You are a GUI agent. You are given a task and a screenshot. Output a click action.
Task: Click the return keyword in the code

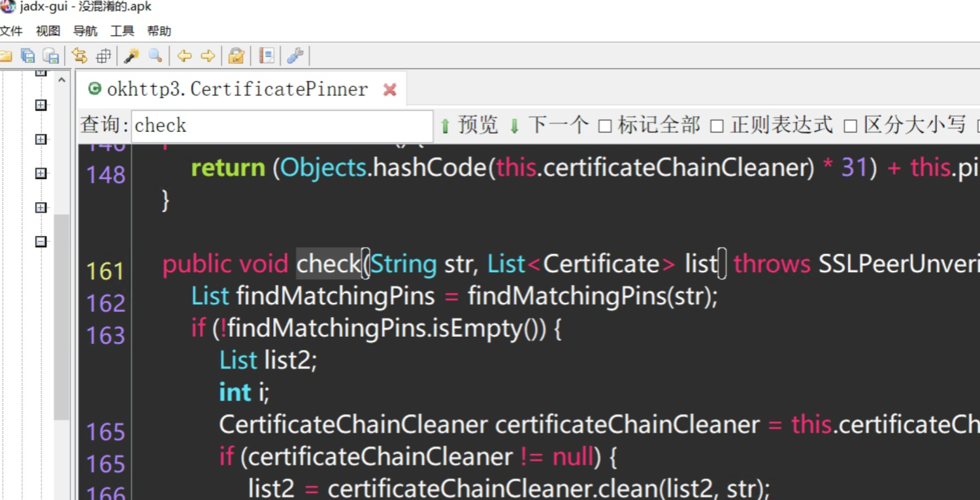[228, 168]
